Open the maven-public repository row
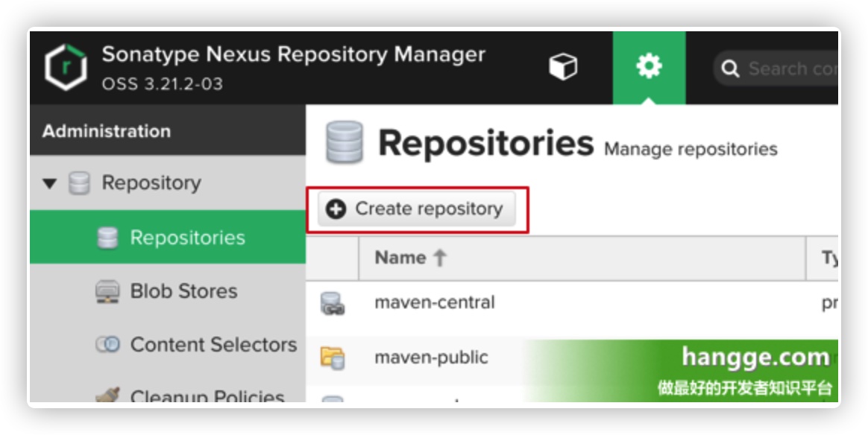 point(572,358)
